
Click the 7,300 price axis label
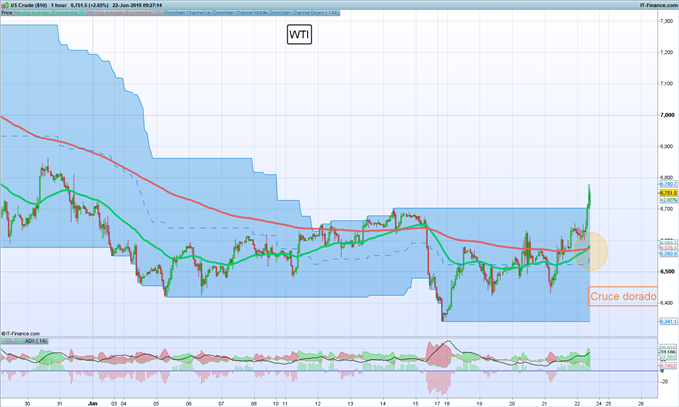tap(668, 21)
